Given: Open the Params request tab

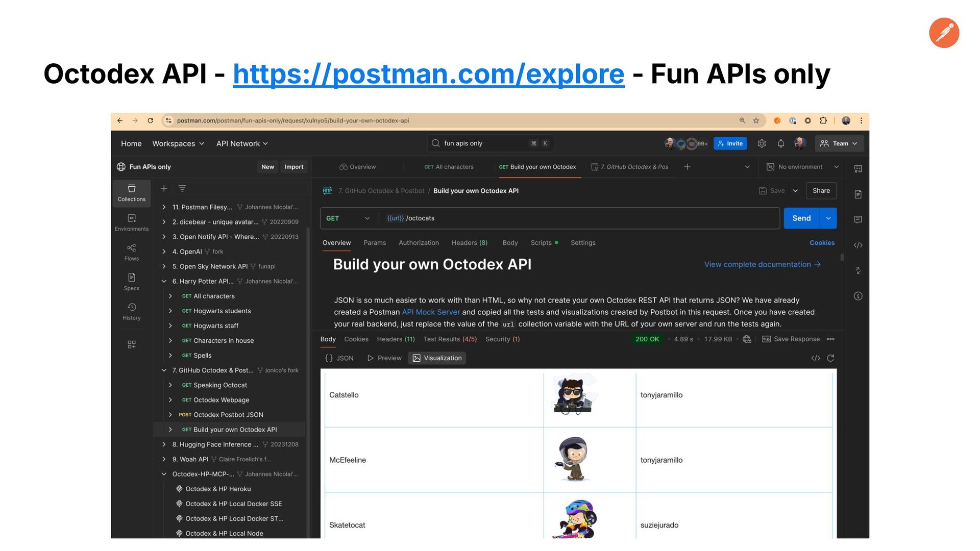Looking at the screenshot, I should coord(375,243).
